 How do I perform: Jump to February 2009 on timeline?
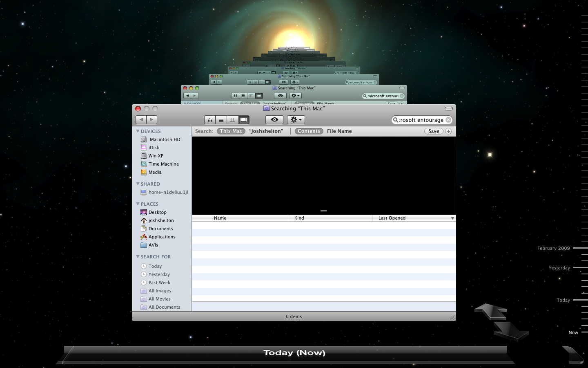pos(553,248)
